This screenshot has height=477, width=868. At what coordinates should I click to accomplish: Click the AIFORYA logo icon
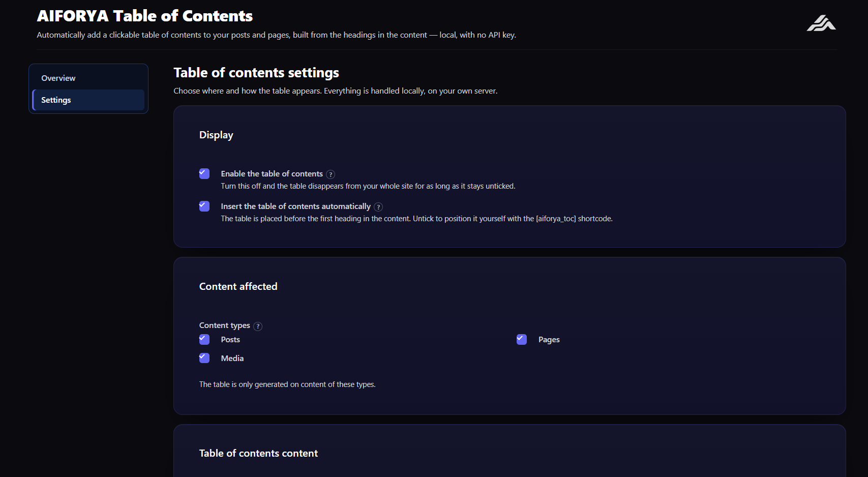tap(821, 23)
